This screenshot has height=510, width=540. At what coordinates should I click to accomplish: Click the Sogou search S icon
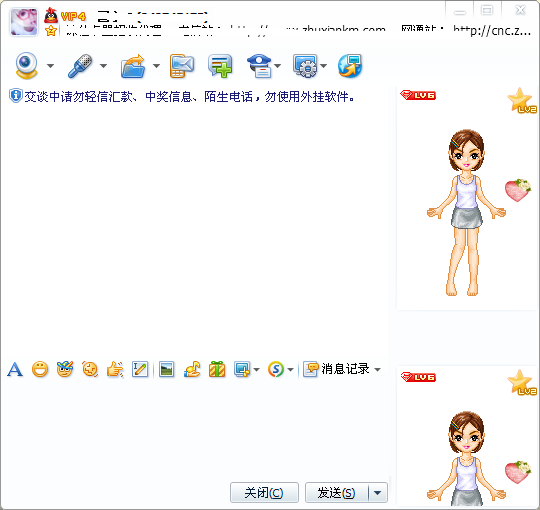[x=276, y=370]
